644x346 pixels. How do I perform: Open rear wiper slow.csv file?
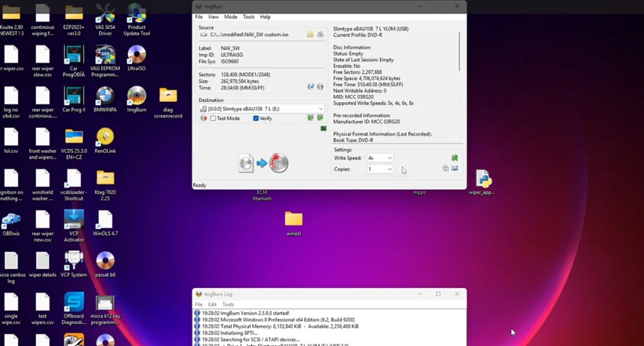[42, 61]
